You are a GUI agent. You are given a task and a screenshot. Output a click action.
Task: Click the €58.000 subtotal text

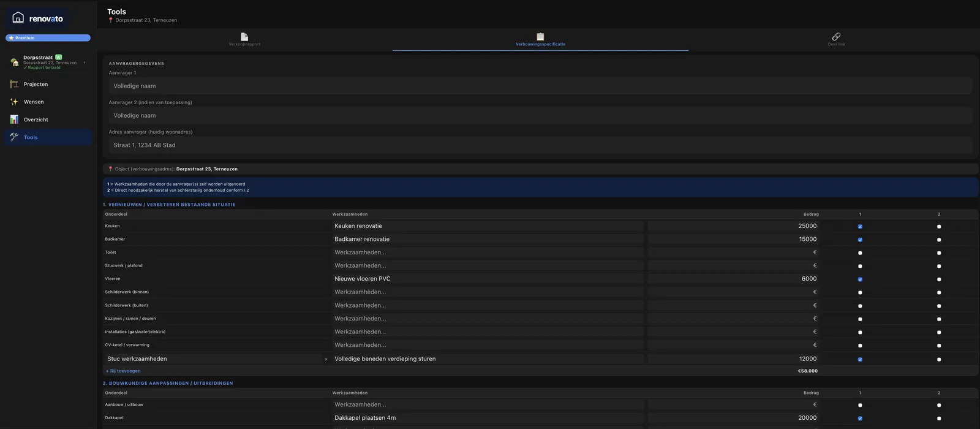[807, 371]
